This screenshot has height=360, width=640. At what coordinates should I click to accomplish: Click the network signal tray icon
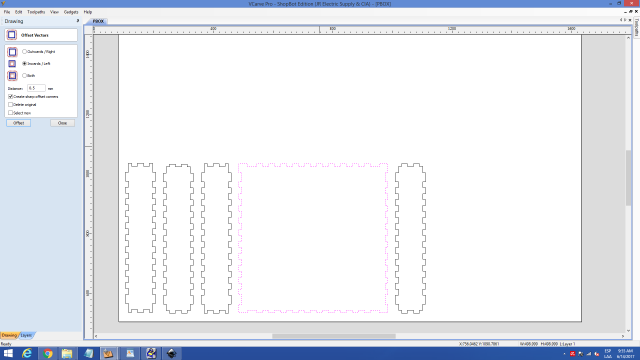(x=589, y=354)
